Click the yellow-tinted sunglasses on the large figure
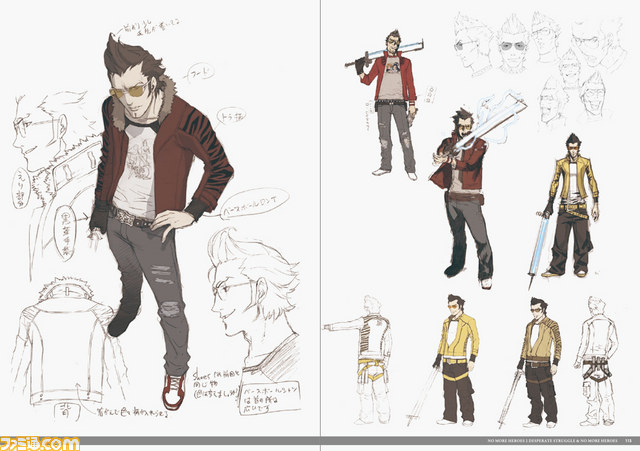Viewport: 640px width, 451px height. click(x=130, y=89)
